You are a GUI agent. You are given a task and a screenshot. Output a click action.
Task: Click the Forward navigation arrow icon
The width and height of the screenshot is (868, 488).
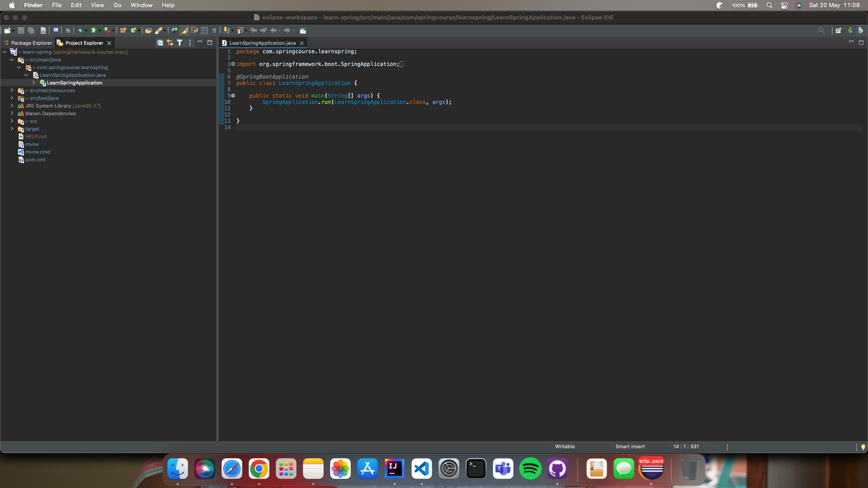(x=287, y=30)
